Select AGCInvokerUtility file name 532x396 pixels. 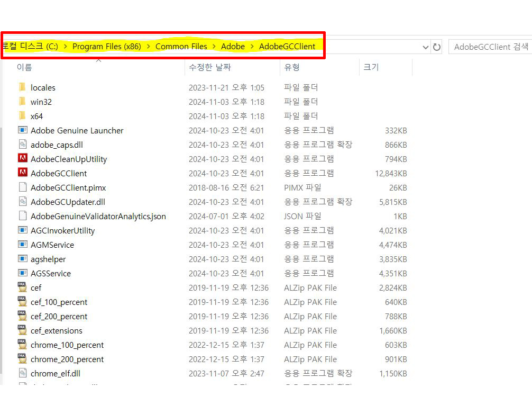point(63,231)
